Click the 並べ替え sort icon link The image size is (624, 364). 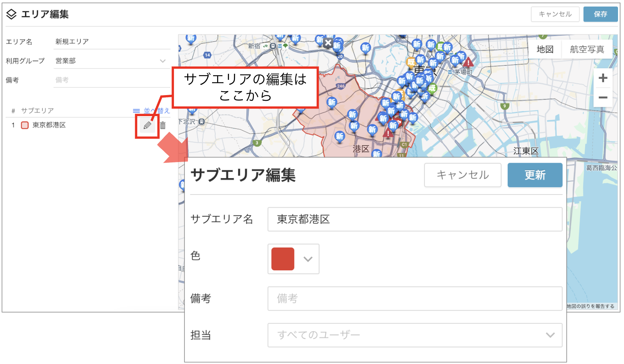click(152, 111)
